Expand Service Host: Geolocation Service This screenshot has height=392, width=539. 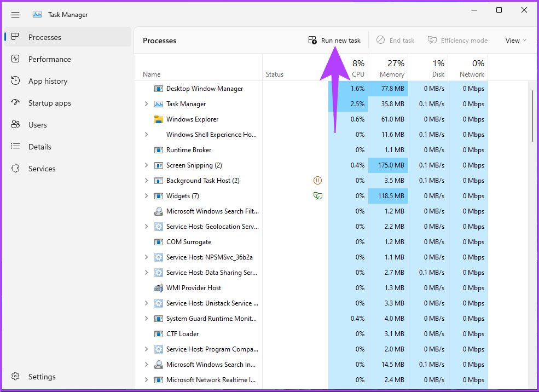(147, 227)
